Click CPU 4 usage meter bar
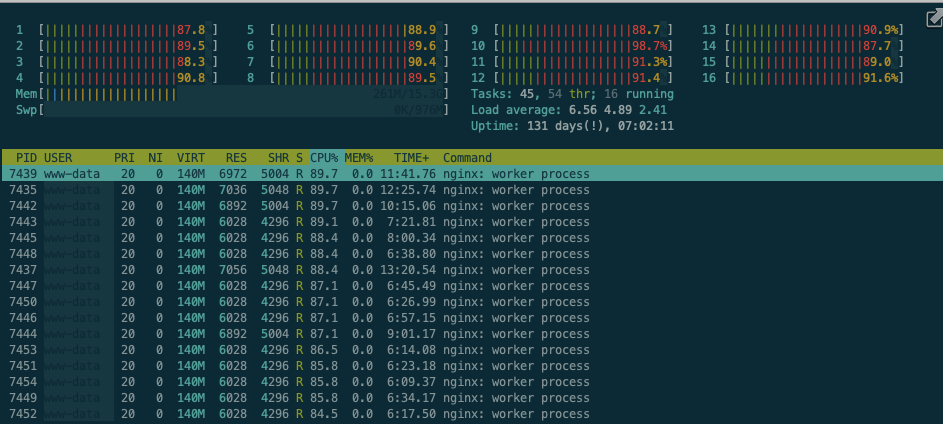 [x=127, y=78]
